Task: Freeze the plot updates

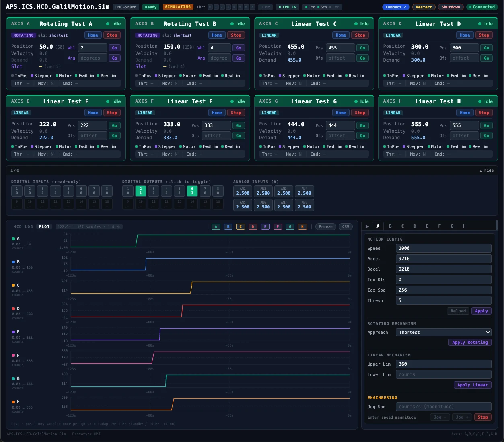Action: 325,227
